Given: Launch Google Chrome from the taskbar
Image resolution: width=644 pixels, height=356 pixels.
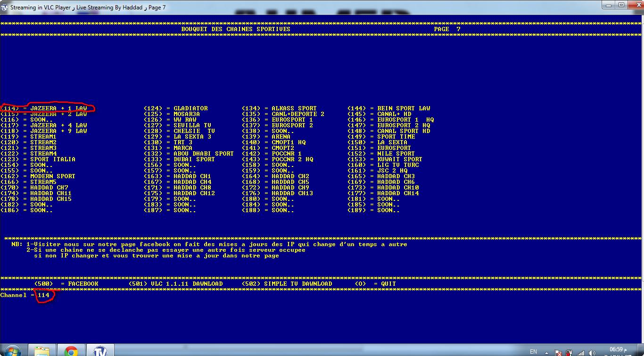Looking at the screenshot, I should point(71,351).
